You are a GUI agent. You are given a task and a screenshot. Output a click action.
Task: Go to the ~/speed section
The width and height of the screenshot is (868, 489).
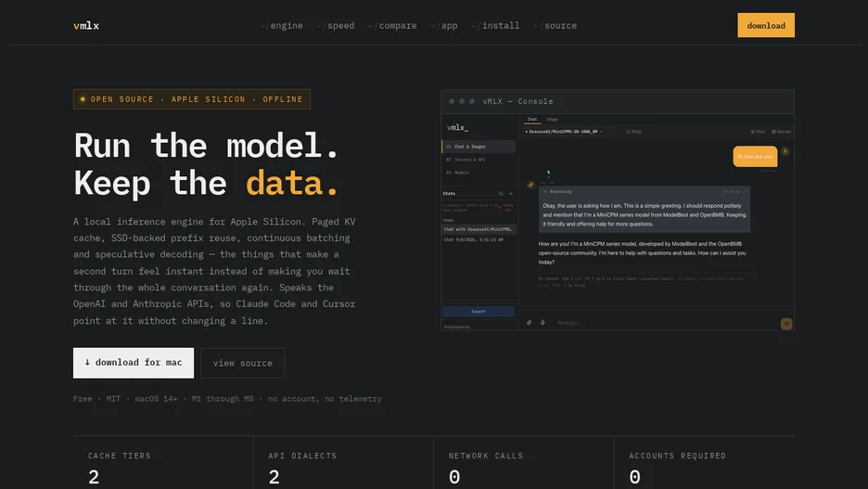click(336, 25)
